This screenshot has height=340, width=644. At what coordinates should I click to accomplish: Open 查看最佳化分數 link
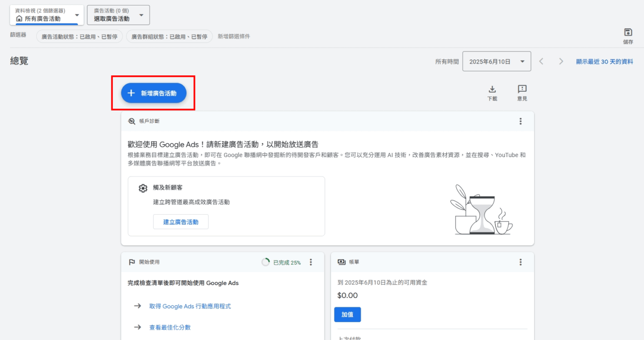pos(170,327)
